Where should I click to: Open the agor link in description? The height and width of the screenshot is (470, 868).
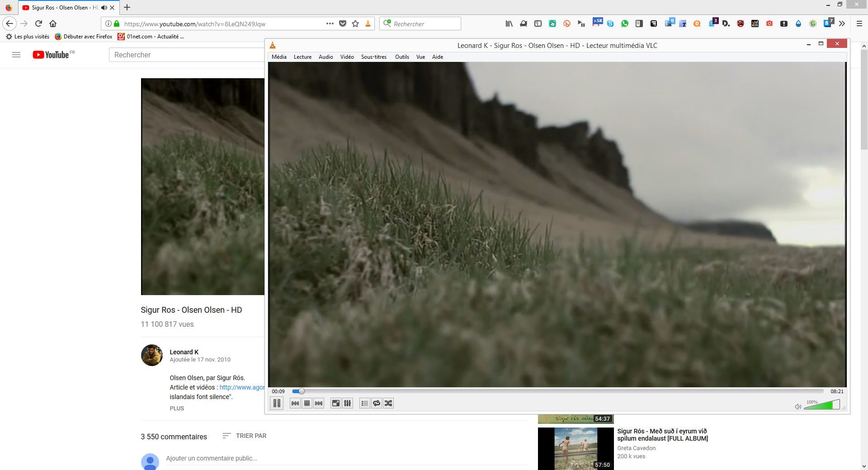click(x=242, y=387)
